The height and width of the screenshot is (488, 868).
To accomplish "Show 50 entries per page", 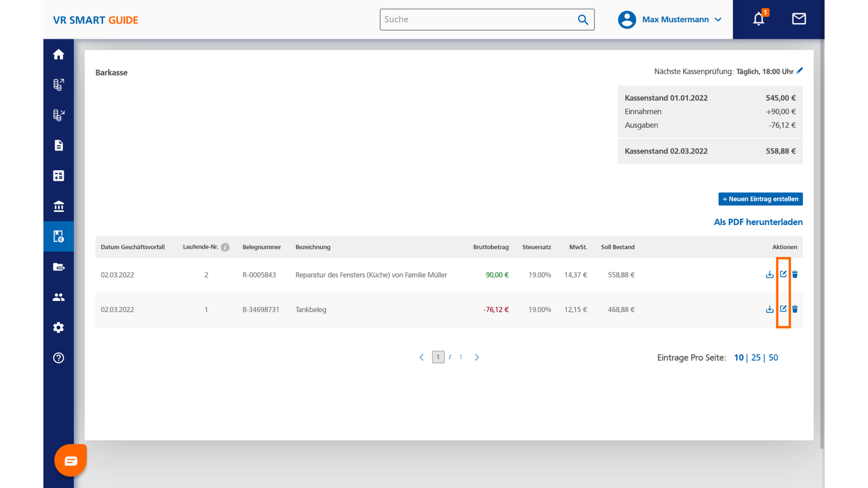I will coord(773,357).
